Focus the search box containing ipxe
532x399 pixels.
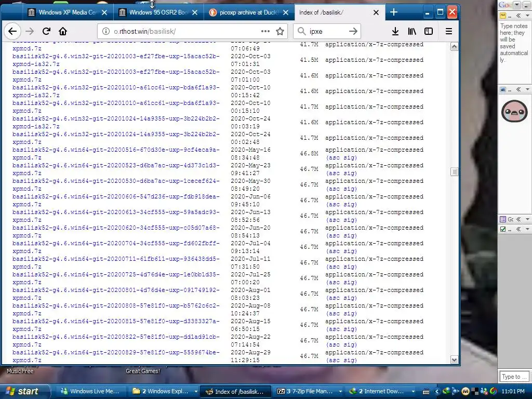(327, 31)
